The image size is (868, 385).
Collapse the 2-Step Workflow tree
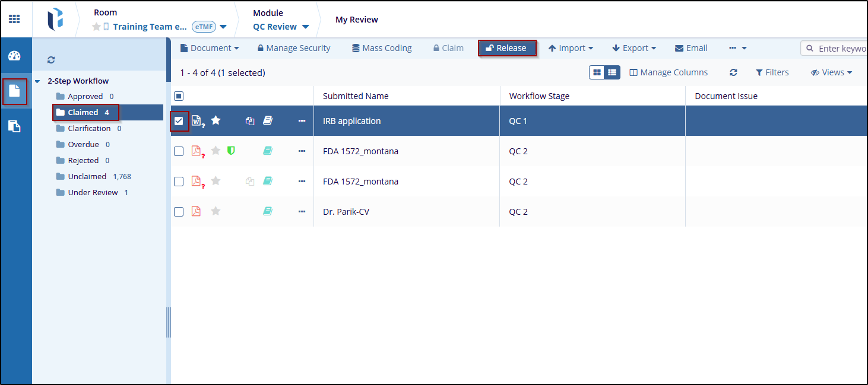click(37, 81)
